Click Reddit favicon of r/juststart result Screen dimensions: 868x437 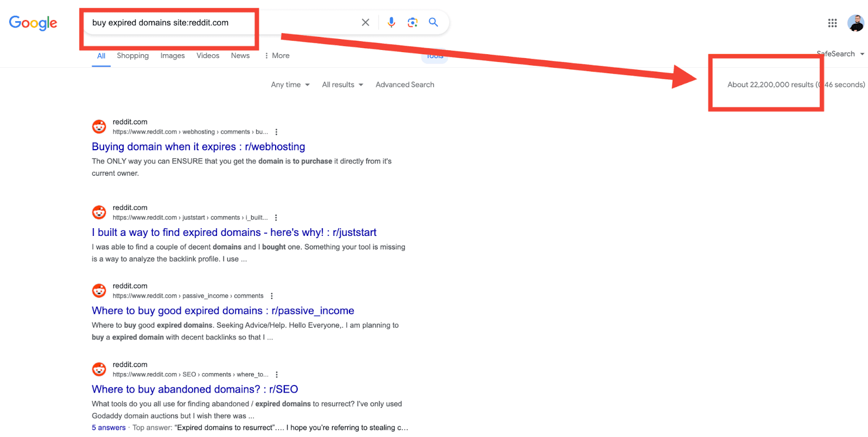[99, 213]
